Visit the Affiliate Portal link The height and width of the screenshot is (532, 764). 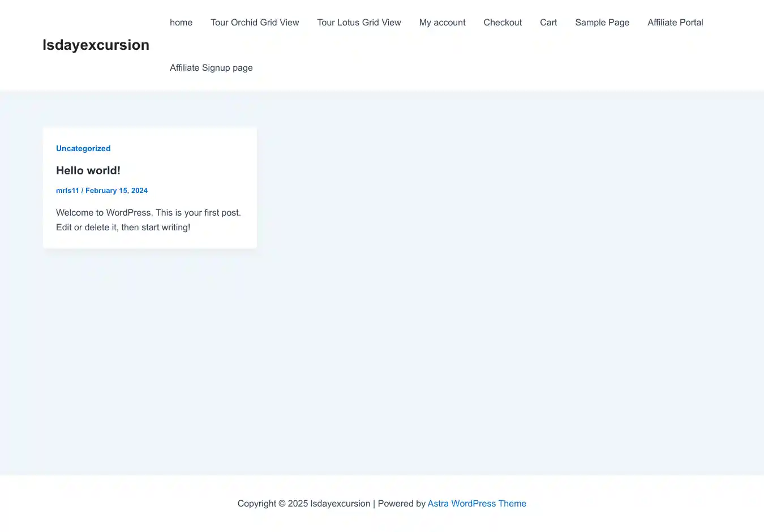pyautogui.click(x=675, y=23)
